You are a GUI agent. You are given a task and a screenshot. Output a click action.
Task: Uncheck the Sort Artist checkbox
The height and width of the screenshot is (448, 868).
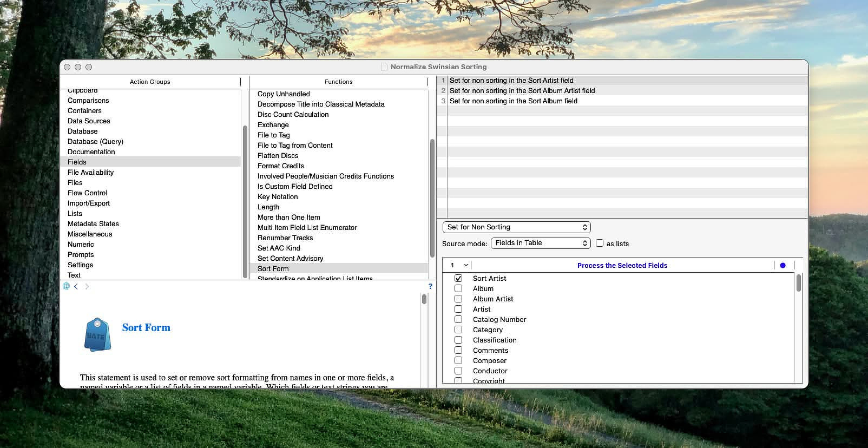pyautogui.click(x=458, y=278)
